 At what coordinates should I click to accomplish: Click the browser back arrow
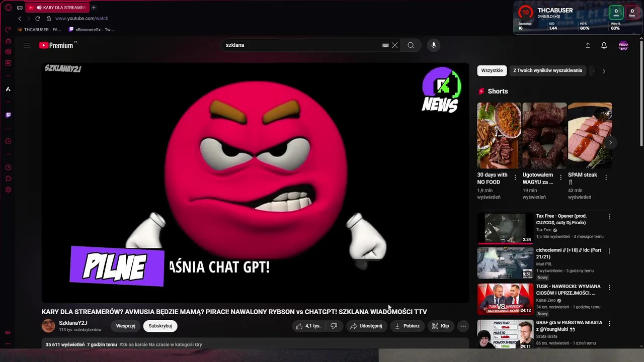point(20,19)
